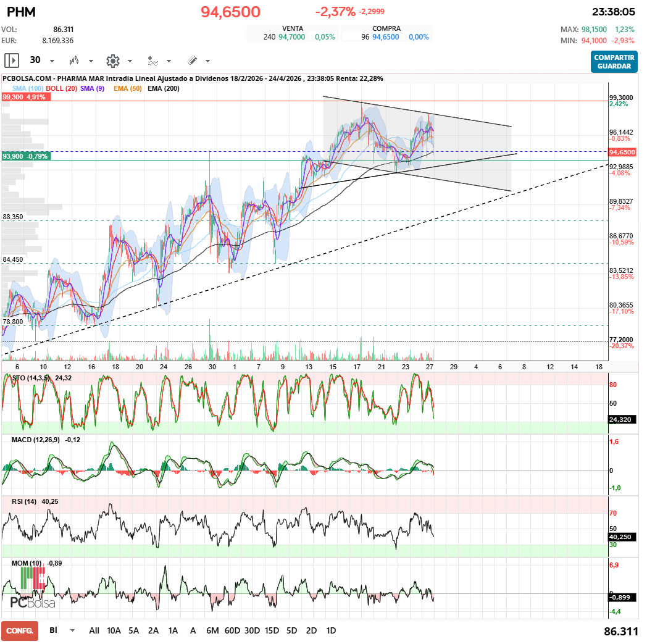Screen dimensions: 647x644
Task: Expand the dropdown arrow next to BI
Action: coord(73,630)
